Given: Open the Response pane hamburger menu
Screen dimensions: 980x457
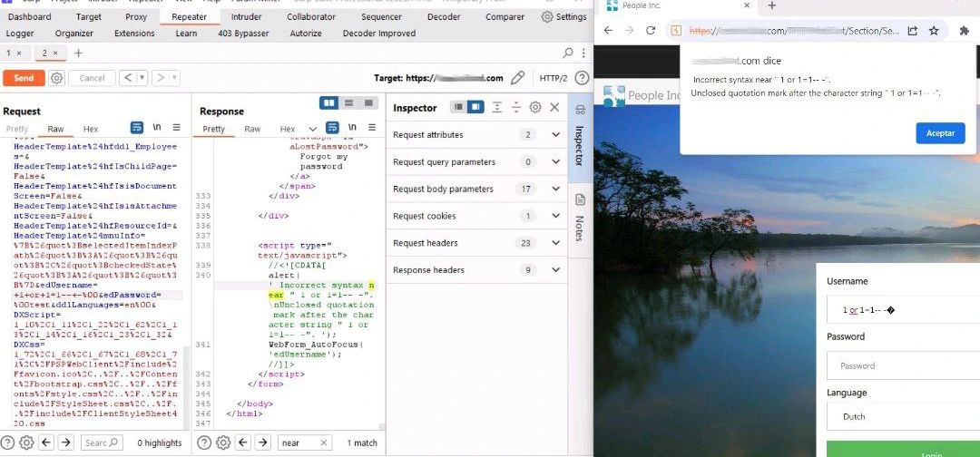Looking at the screenshot, I should (x=372, y=127).
